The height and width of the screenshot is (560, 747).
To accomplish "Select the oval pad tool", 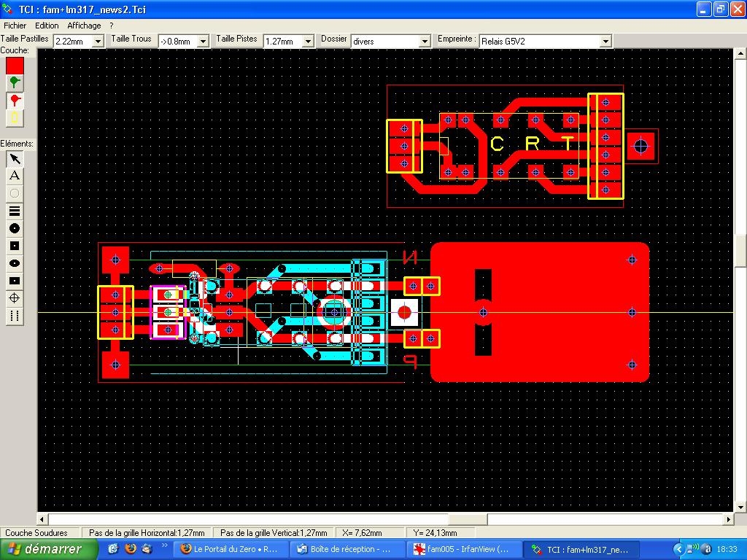I will (x=15, y=263).
